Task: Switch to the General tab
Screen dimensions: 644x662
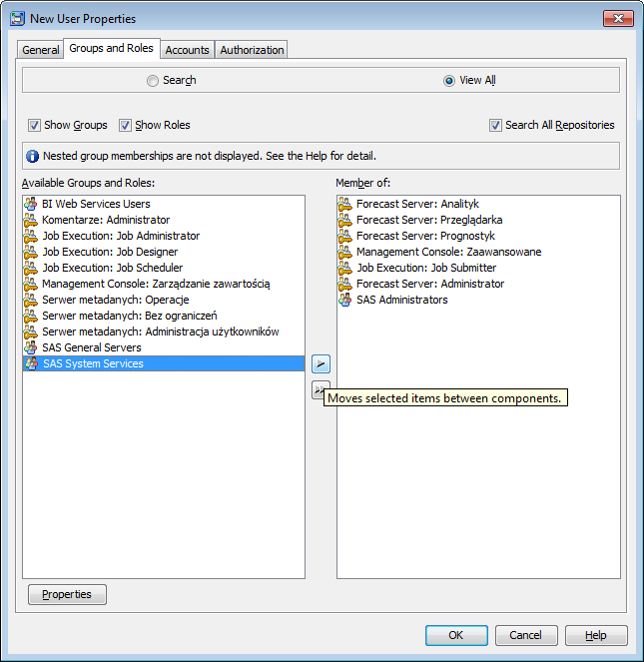Action: tap(41, 50)
